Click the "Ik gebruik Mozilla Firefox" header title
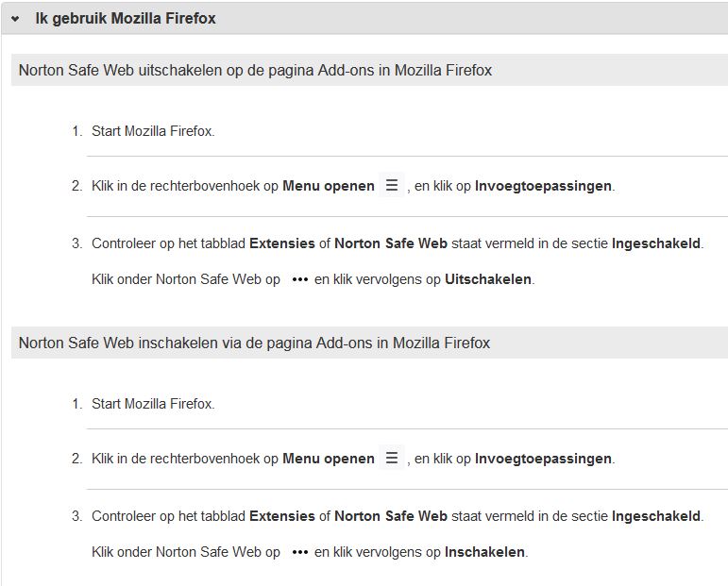Screen dimensions: 728x586 pyautogui.click(x=126, y=18)
